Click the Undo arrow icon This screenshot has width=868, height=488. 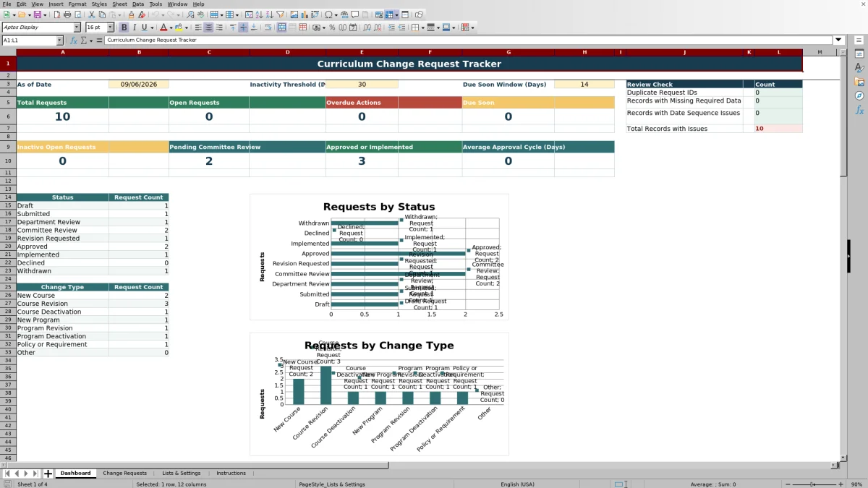click(155, 14)
